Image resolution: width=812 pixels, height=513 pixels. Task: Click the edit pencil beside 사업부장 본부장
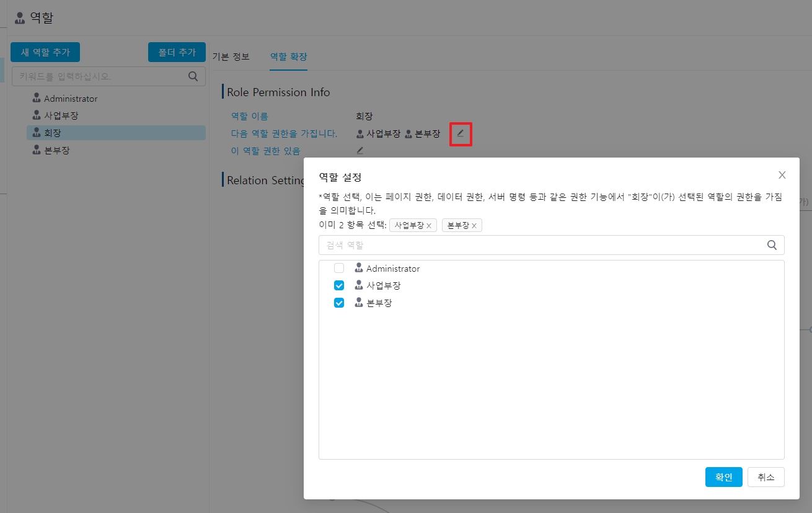click(x=461, y=133)
